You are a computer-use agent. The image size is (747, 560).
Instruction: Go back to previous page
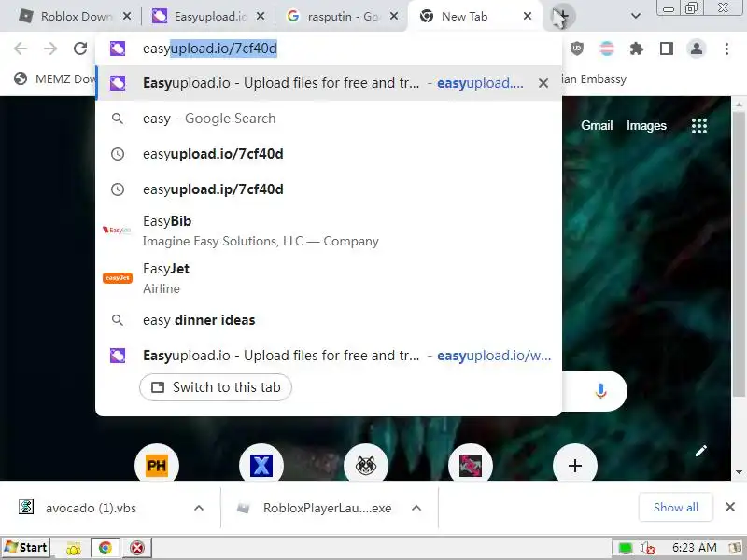coord(21,49)
